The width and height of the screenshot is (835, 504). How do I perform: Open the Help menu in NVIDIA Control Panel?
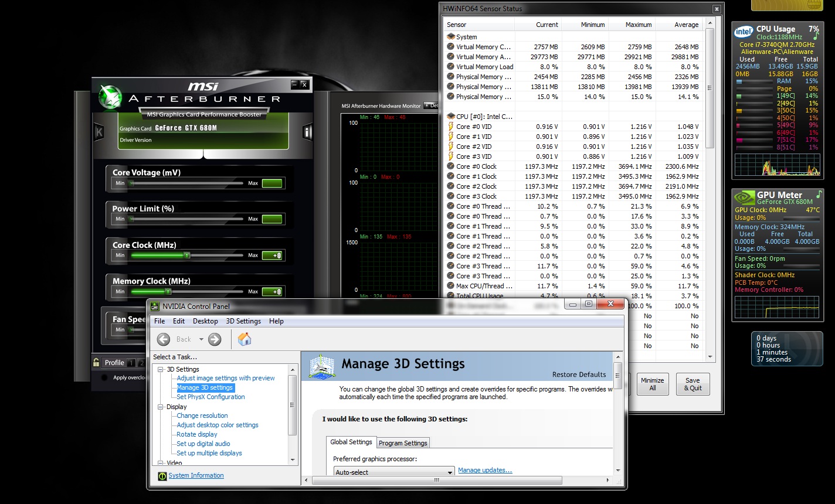click(276, 321)
